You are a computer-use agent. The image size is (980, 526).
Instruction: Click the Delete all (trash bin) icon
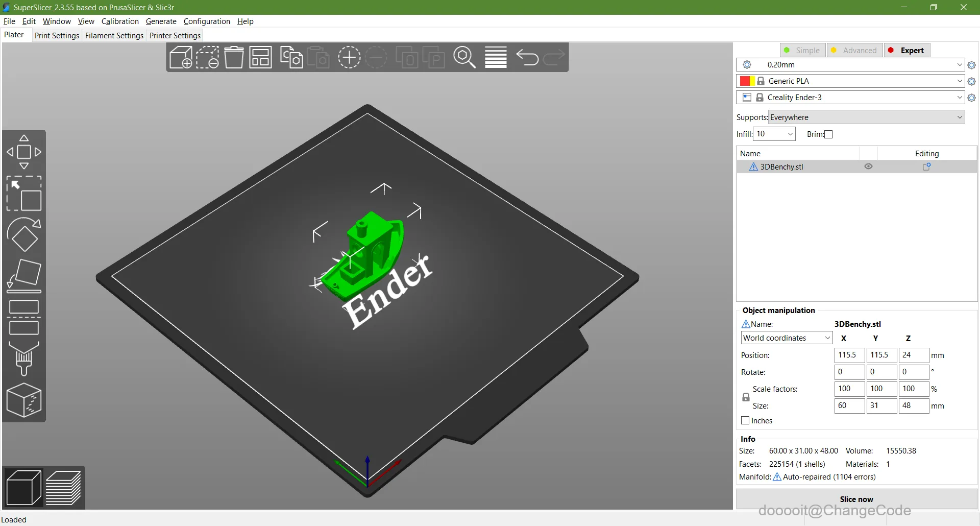234,57
